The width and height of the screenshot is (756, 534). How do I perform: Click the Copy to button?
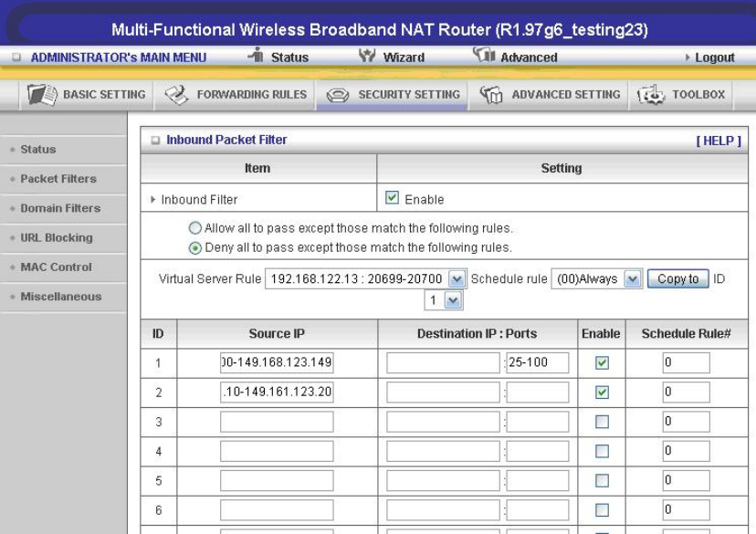[x=677, y=278]
